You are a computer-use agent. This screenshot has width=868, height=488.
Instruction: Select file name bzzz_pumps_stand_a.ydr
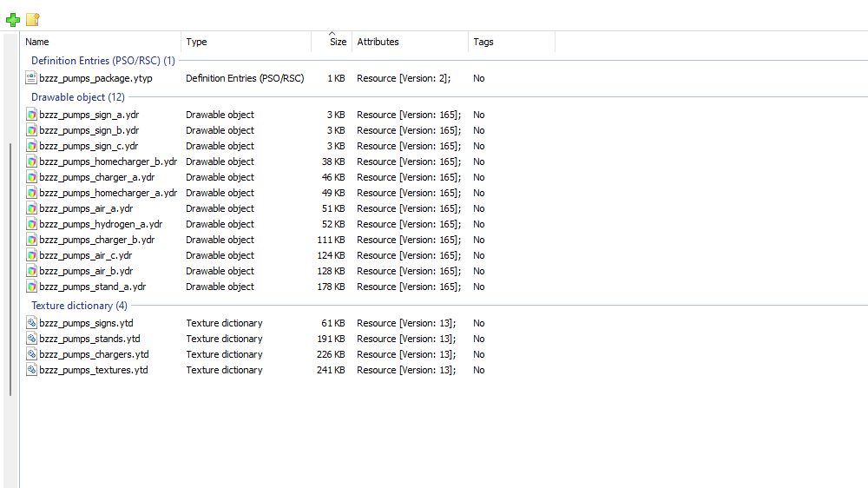point(93,287)
